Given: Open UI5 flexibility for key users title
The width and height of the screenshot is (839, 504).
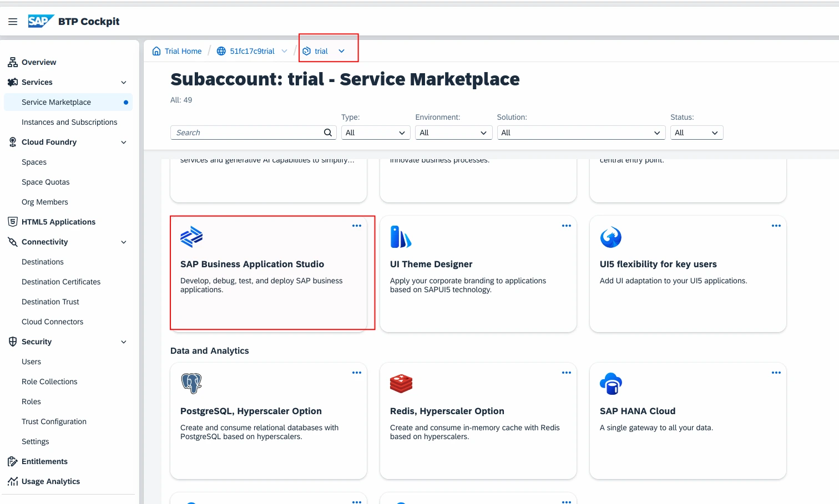Looking at the screenshot, I should [658, 264].
